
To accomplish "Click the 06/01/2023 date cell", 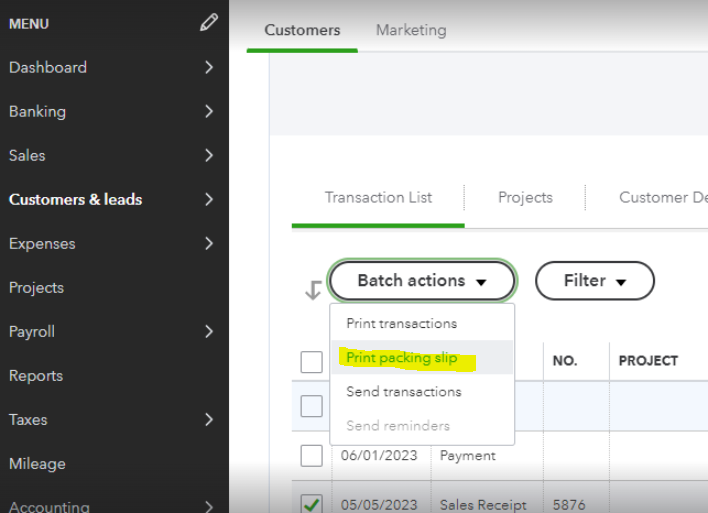I will coord(379,455).
